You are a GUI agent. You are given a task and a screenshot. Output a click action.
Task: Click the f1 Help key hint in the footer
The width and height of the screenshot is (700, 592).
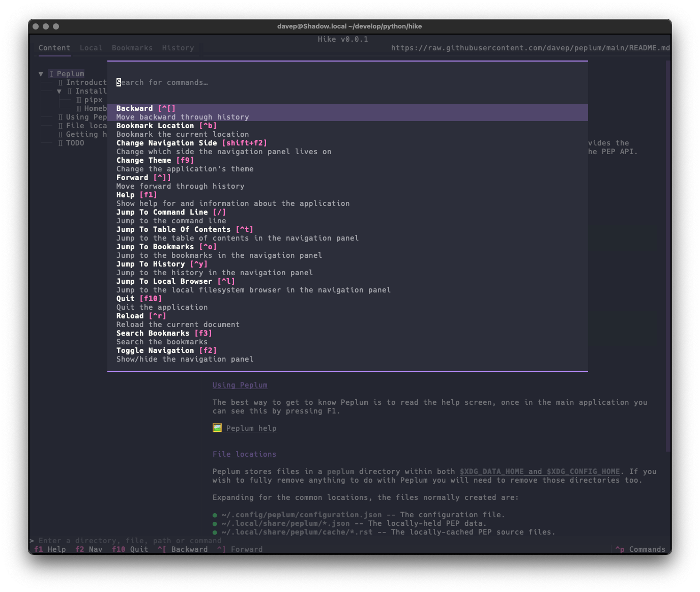(49, 549)
